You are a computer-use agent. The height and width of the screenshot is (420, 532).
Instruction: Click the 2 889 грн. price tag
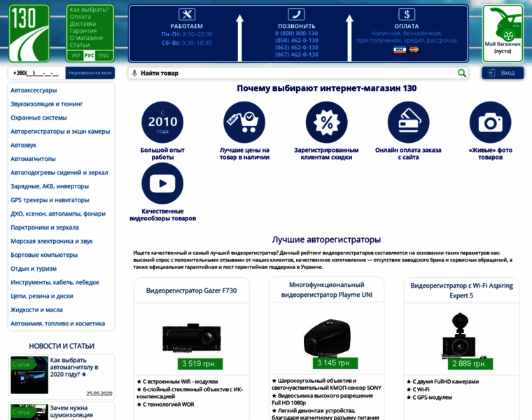[470, 364]
